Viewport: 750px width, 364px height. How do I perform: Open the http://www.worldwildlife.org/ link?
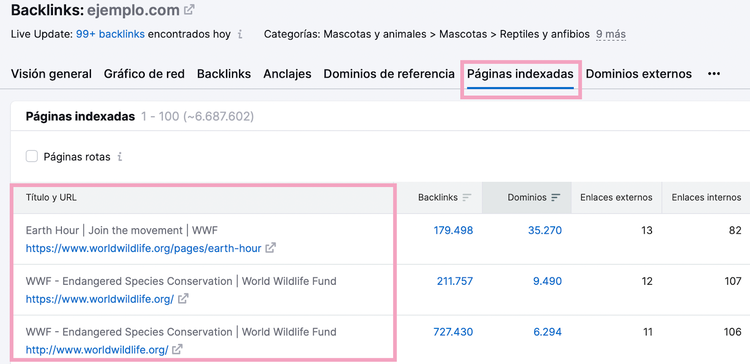click(x=97, y=350)
